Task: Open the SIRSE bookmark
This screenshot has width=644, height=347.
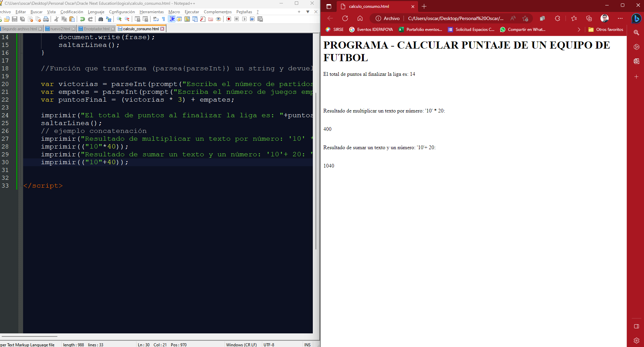Action: tap(335, 30)
